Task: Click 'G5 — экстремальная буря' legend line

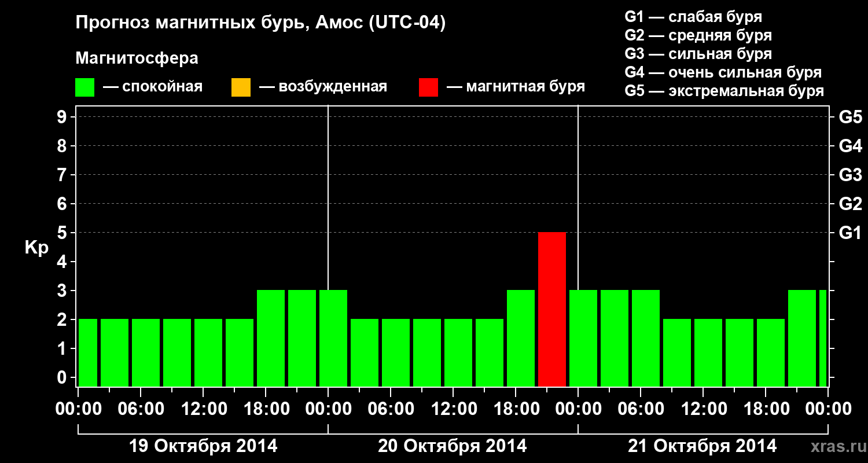Action: [x=724, y=91]
